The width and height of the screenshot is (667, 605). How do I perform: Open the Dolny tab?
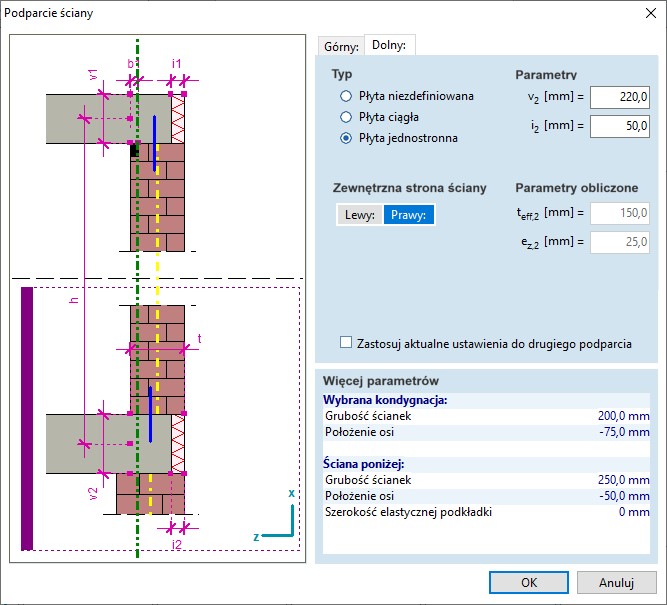(x=389, y=45)
